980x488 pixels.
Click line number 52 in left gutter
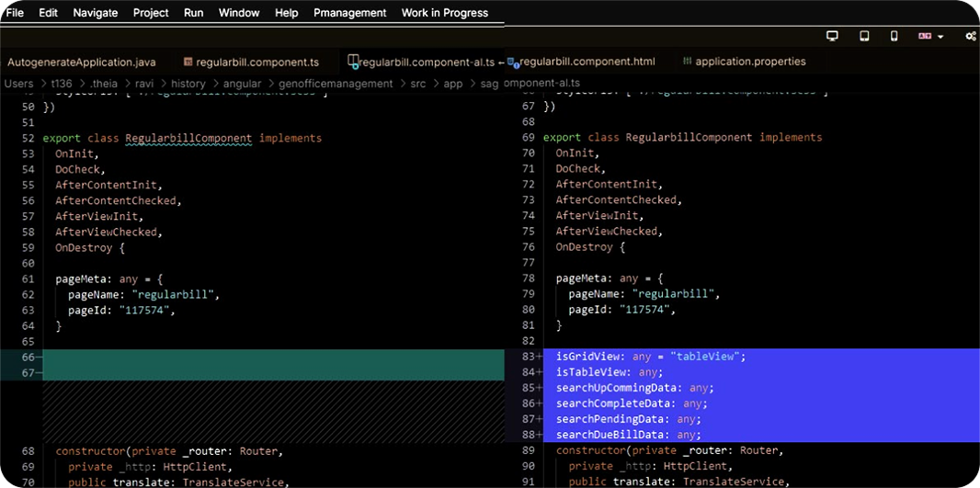28,138
